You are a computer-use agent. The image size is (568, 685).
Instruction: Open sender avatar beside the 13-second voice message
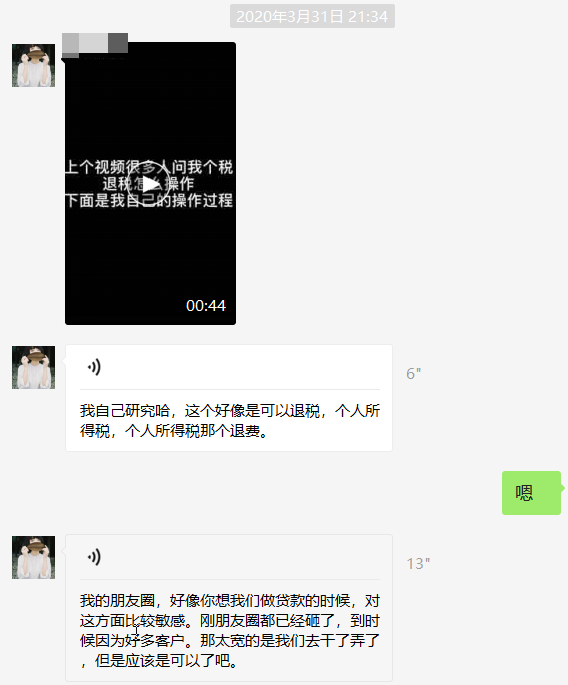pyautogui.click(x=33, y=557)
